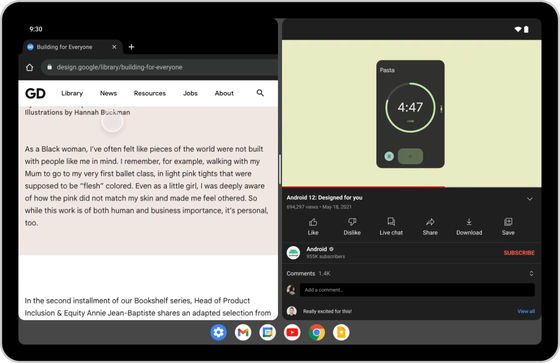Image resolution: width=560 pixels, height=363 pixels.
Task: Download the Android 12 video
Action: click(x=469, y=227)
